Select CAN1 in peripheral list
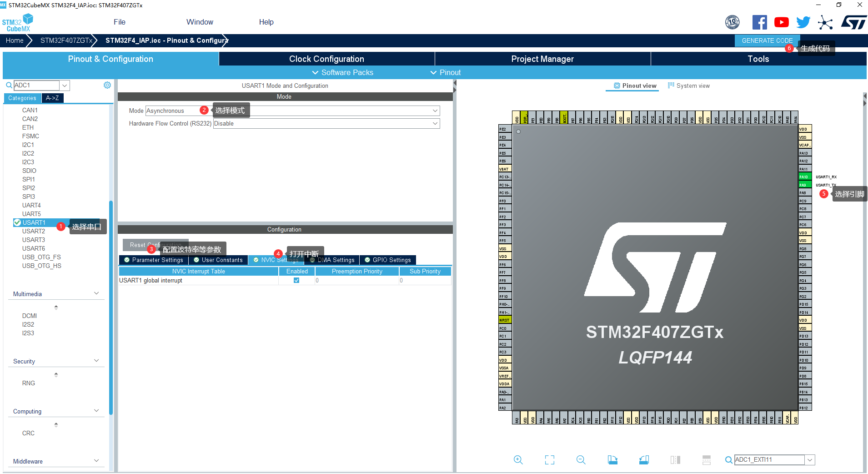This screenshot has width=868, height=474. [30, 110]
